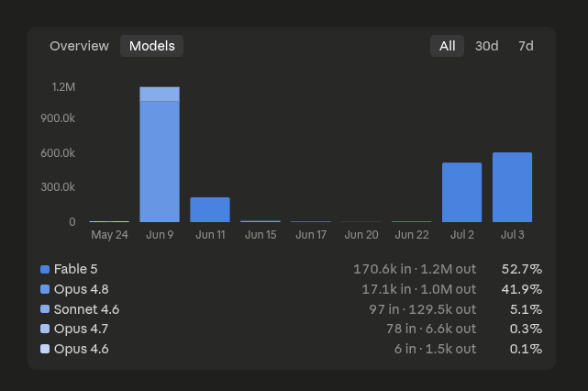Click the Jun 22 axis label

412,235
